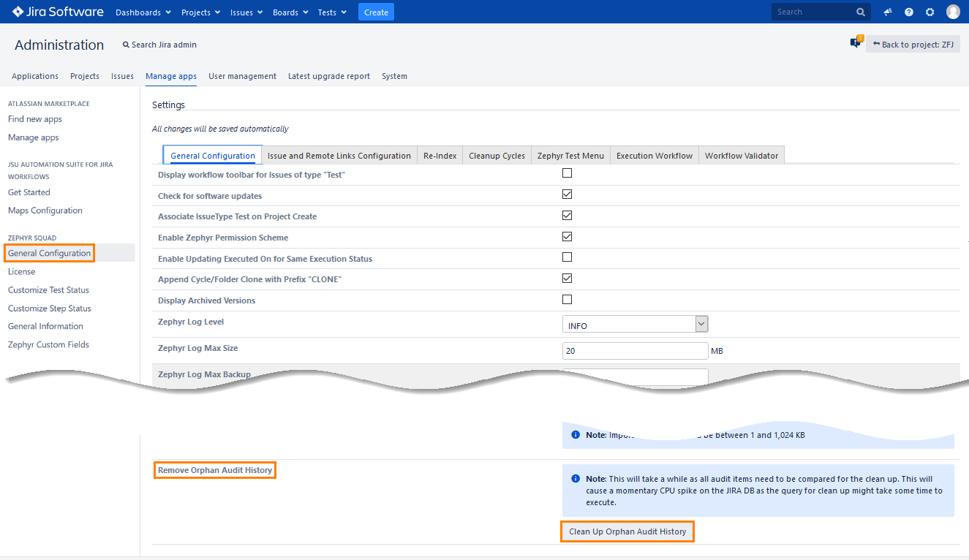Open the Issues dropdown in top bar
The width and height of the screenshot is (969, 560).
(246, 12)
